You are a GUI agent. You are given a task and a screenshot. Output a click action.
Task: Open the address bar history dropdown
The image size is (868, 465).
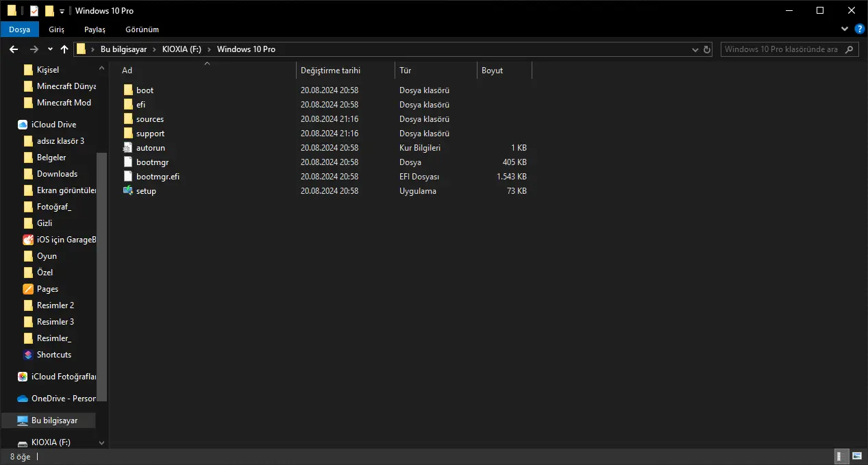tap(695, 49)
